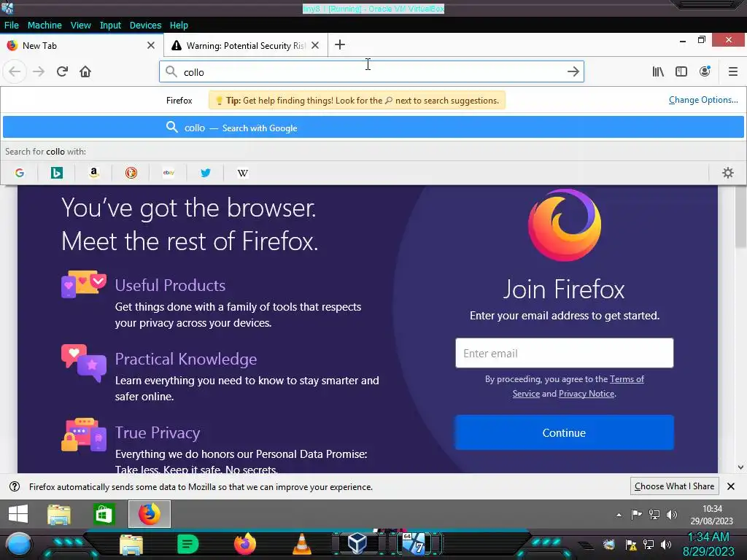Screen dimensions: 747x560
Task: Click host clock showing 1:34 AM
Action: coord(708,544)
